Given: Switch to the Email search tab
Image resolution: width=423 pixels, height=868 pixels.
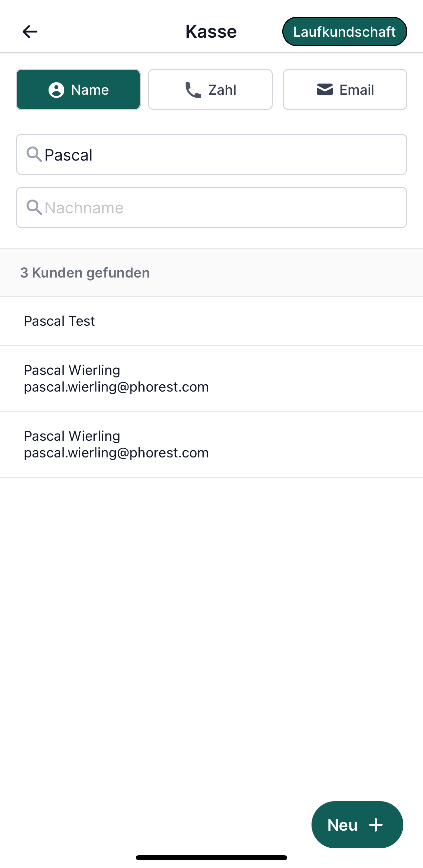Looking at the screenshot, I should [x=345, y=90].
